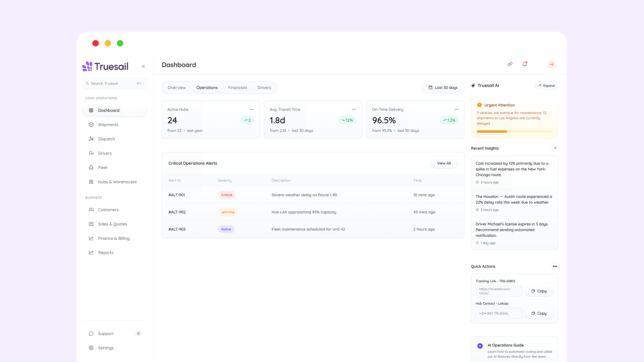
Task: Click the tracking link URL field
Action: (499, 291)
